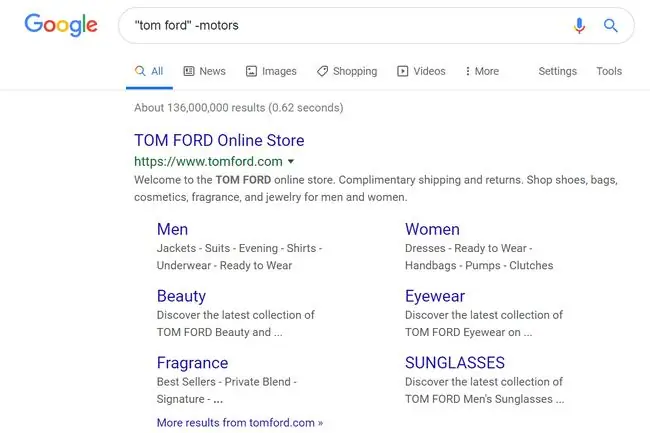
Task: Click the snippet text "Welcome to the TOM FORD online store"
Action: [x=233, y=180]
